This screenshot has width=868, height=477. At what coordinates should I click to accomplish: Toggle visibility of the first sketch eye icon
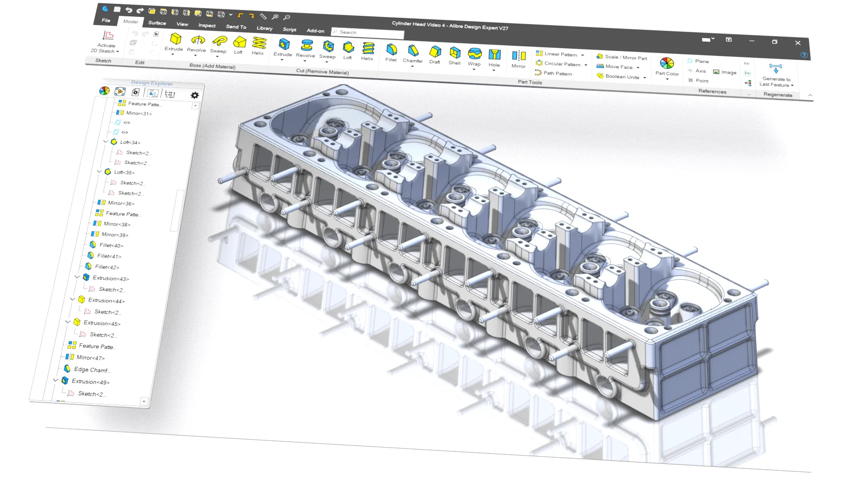(126, 123)
